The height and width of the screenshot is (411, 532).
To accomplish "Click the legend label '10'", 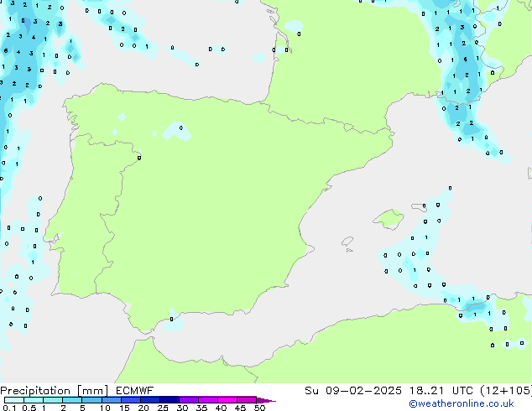I will 105,408.
